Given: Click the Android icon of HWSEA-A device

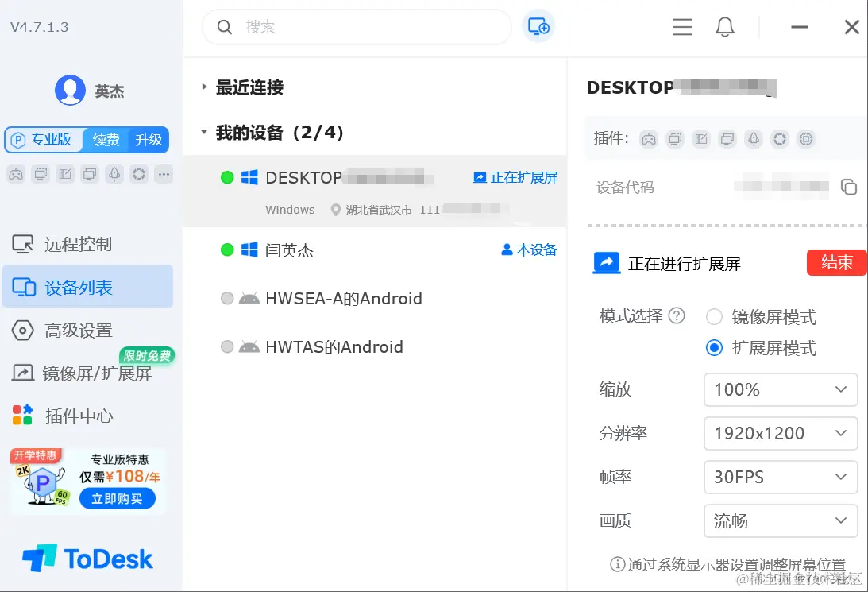Looking at the screenshot, I should (249, 299).
